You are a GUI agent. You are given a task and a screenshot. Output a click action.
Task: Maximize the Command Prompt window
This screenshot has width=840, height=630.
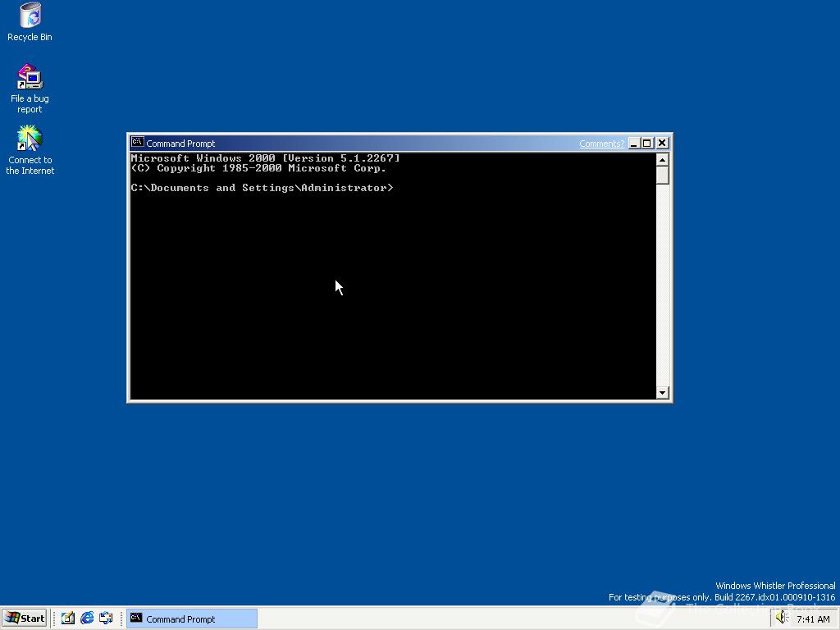646,143
